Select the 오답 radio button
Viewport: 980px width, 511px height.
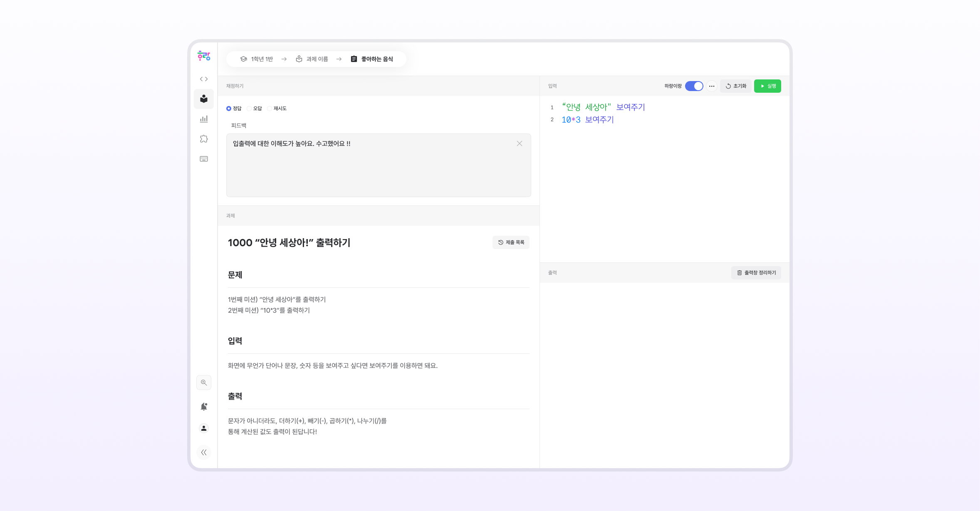(x=250, y=109)
